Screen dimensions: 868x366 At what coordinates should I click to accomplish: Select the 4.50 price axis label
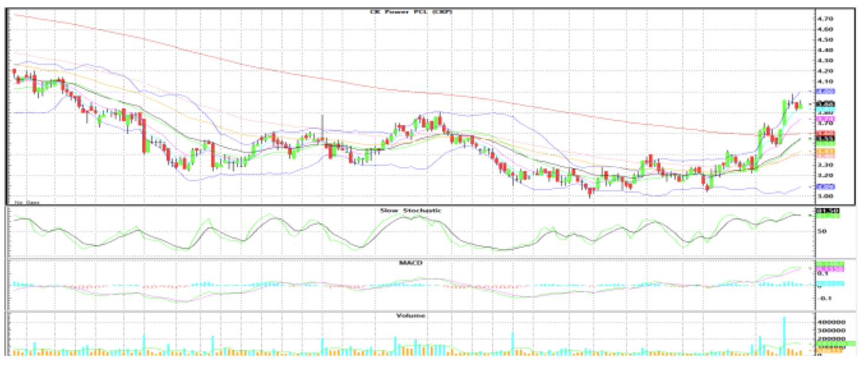coord(825,40)
